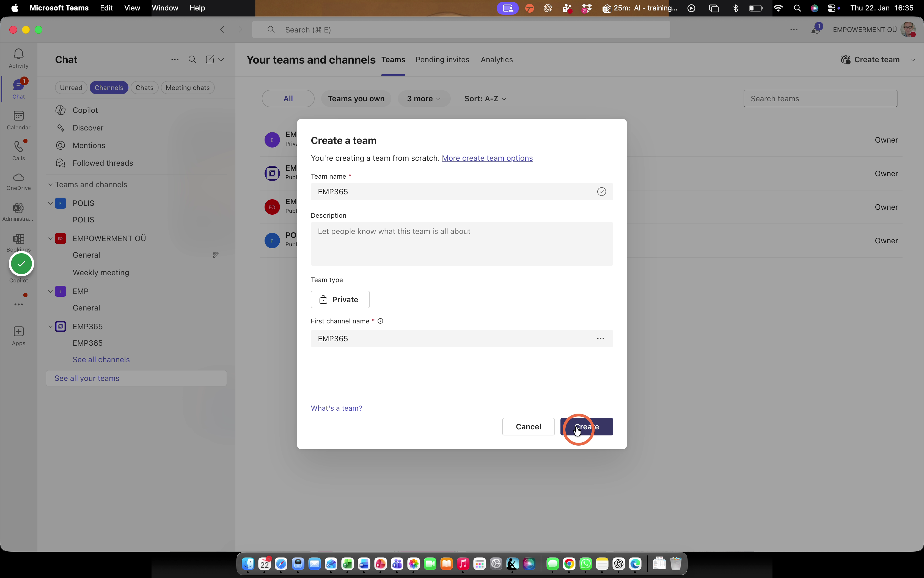Open the Apps store icon in the sidebar

18,336
